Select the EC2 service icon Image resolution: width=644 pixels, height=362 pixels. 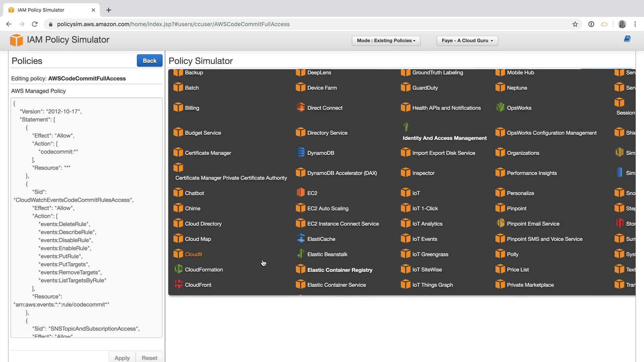(x=301, y=193)
